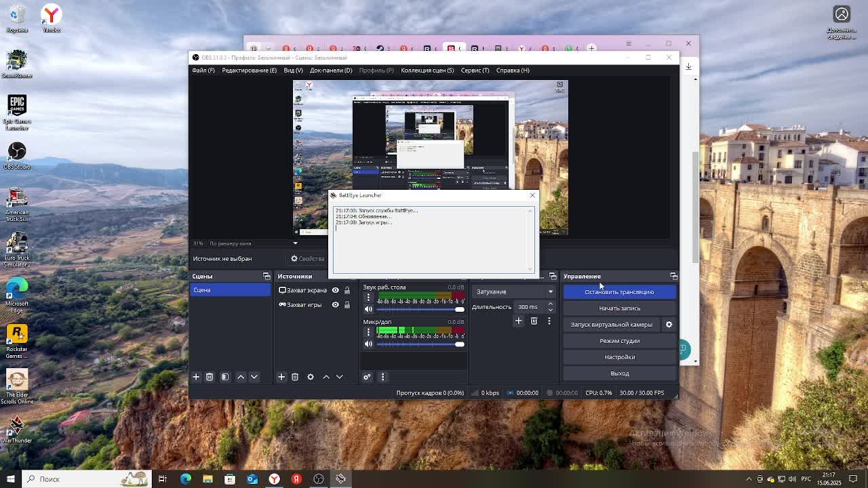868x488 pixels.
Task: Open advanced audio properties gears icon
Action: (367, 377)
